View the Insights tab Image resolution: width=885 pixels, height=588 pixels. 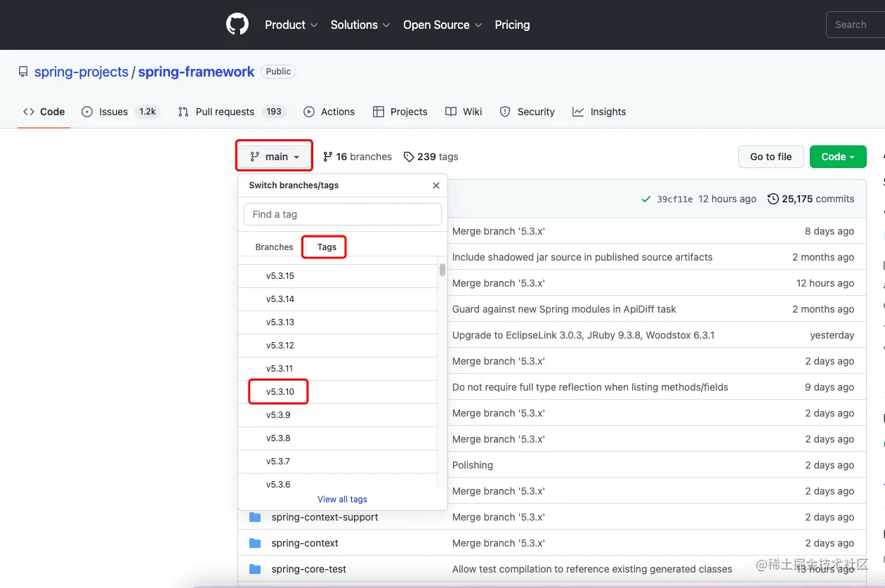599,112
